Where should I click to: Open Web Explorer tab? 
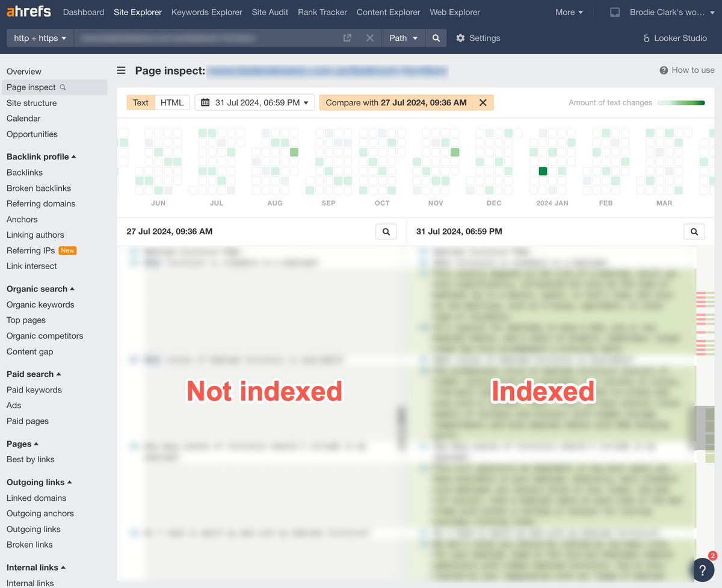[x=455, y=12]
